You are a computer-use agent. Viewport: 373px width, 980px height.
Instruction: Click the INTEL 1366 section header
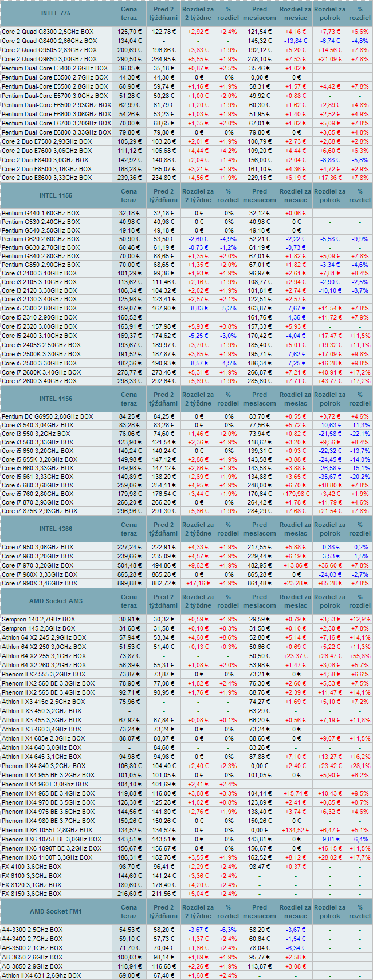pyautogui.click(x=56, y=529)
